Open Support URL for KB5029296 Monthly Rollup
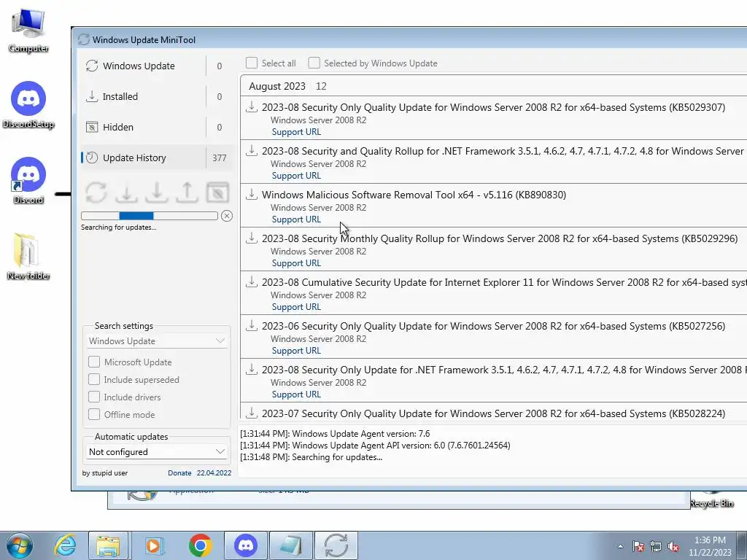Image resolution: width=747 pixels, height=560 pixels. pyautogui.click(x=296, y=263)
